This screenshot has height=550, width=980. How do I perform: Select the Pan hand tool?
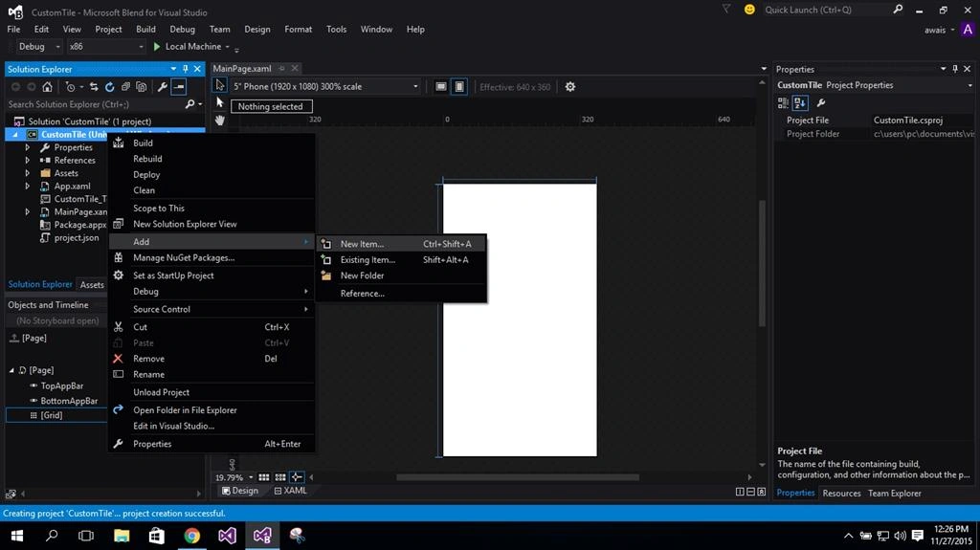point(220,120)
